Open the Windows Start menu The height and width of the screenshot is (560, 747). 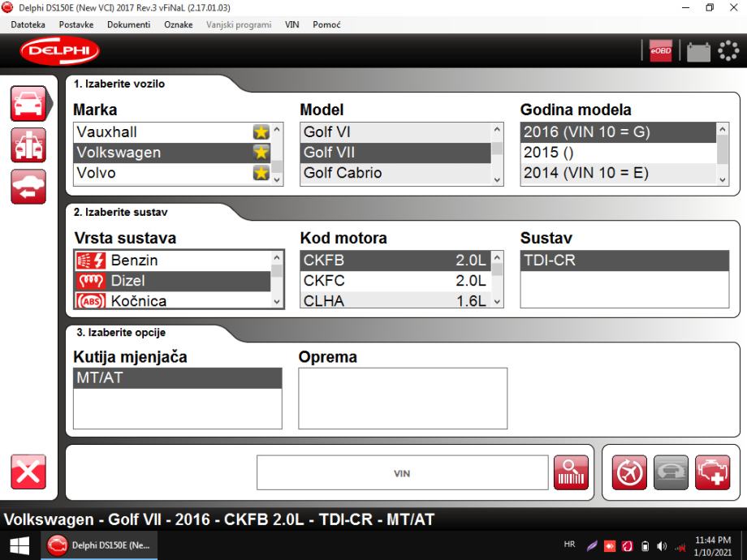(x=19, y=545)
